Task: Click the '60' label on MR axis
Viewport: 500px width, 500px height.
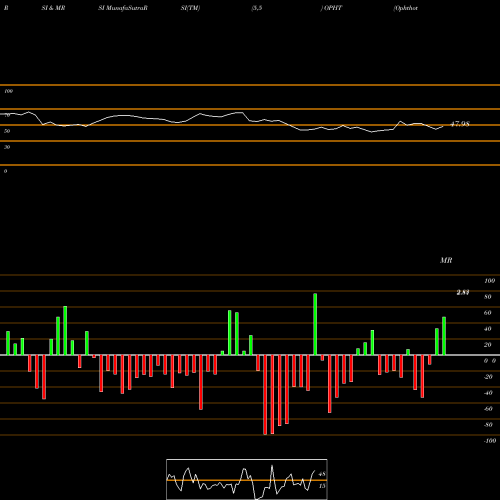Action: 488,313
